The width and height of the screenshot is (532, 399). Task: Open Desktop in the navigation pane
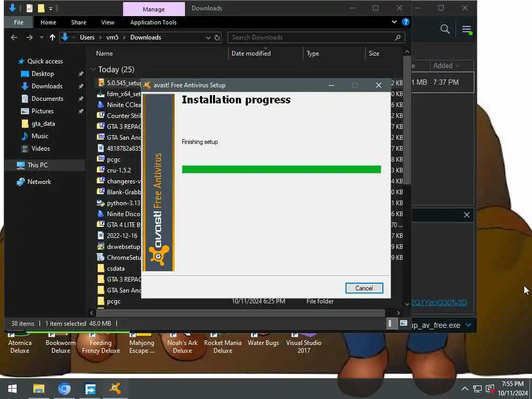point(43,74)
